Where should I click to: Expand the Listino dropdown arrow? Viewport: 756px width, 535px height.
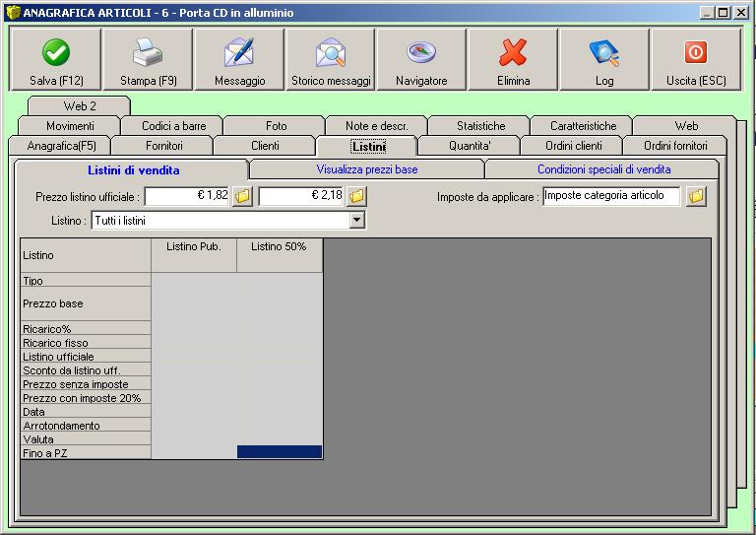(x=356, y=220)
